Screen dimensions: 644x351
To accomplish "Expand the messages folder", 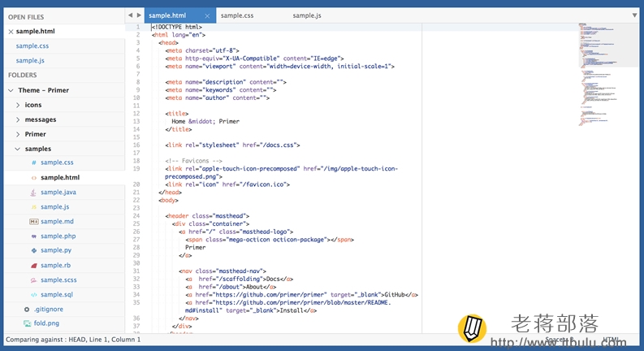I will [18, 119].
